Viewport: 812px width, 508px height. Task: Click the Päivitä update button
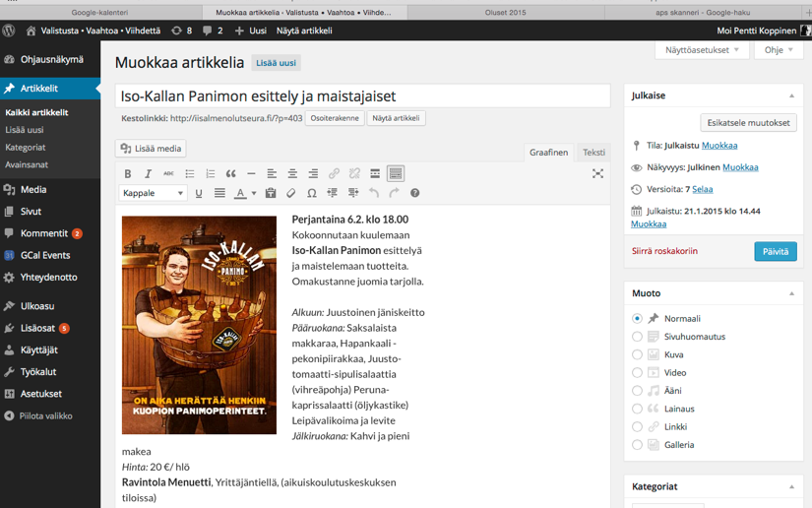click(776, 252)
